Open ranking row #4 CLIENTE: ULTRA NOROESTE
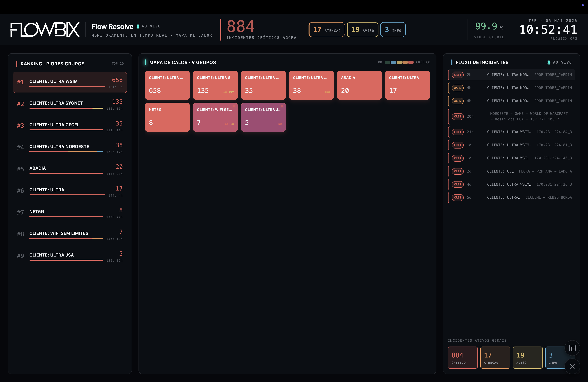This screenshot has width=588, height=382. point(70,148)
